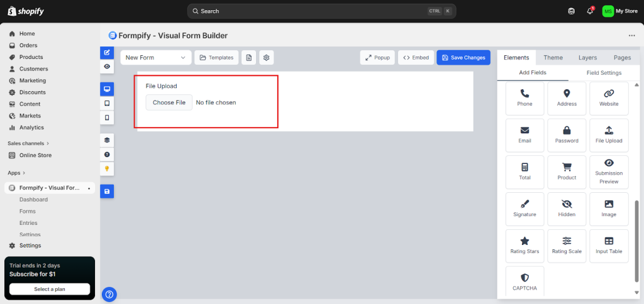The width and height of the screenshot is (644, 304).
Task: Switch to mobile view icon
Action: tap(107, 117)
